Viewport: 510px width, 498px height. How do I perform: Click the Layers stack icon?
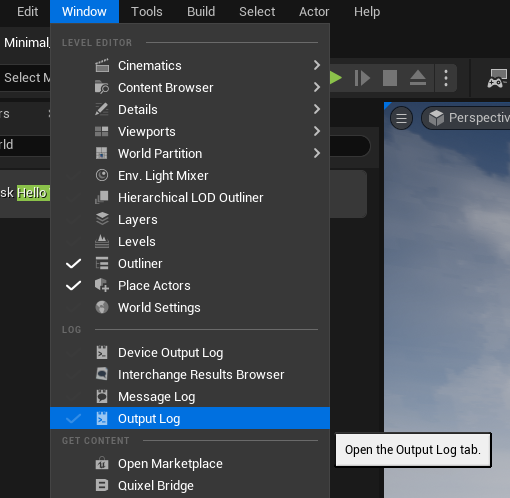[x=102, y=219]
